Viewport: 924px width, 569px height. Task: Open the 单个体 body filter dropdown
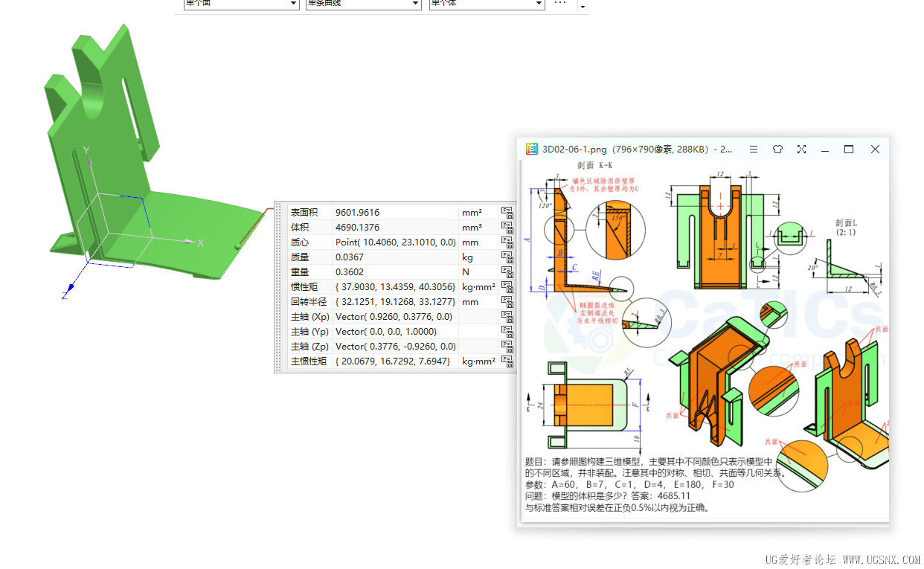pyautogui.click(x=539, y=4)
